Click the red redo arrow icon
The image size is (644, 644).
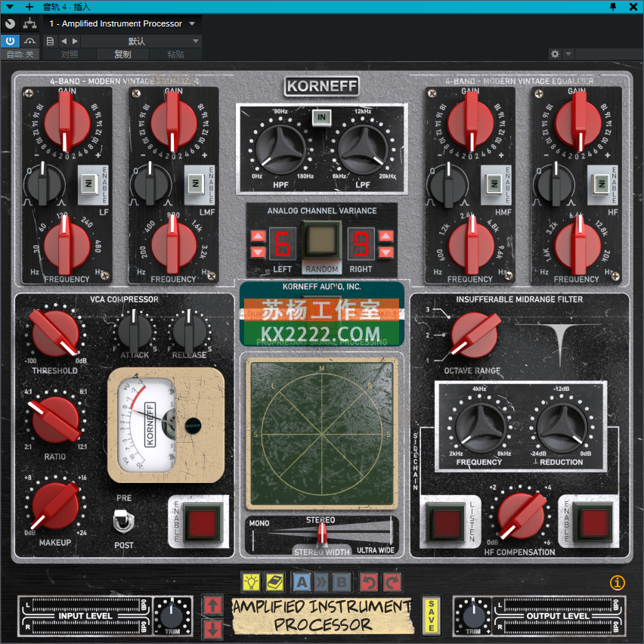pos(392,582)
